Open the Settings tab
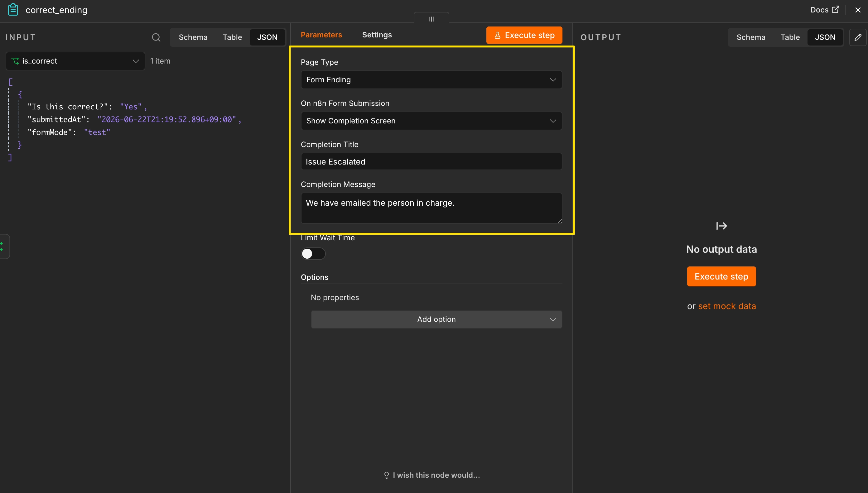This screenshot has width=868, height=493. pos(377,35)
